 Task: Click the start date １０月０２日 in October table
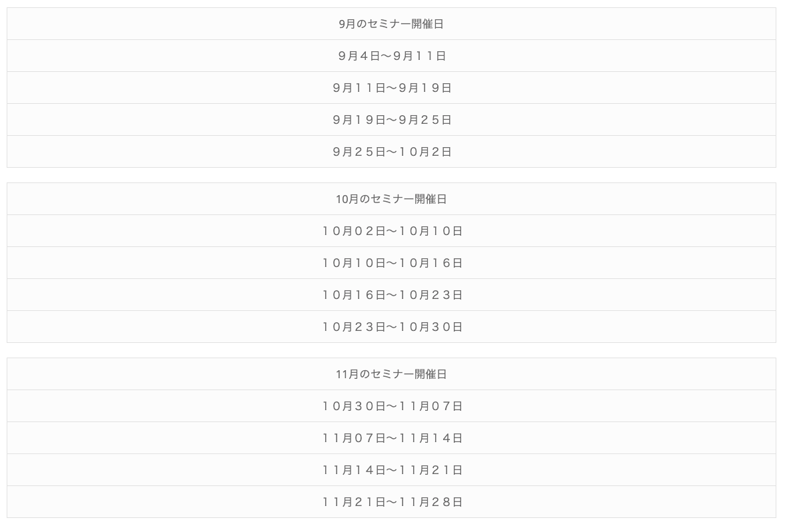354,231
